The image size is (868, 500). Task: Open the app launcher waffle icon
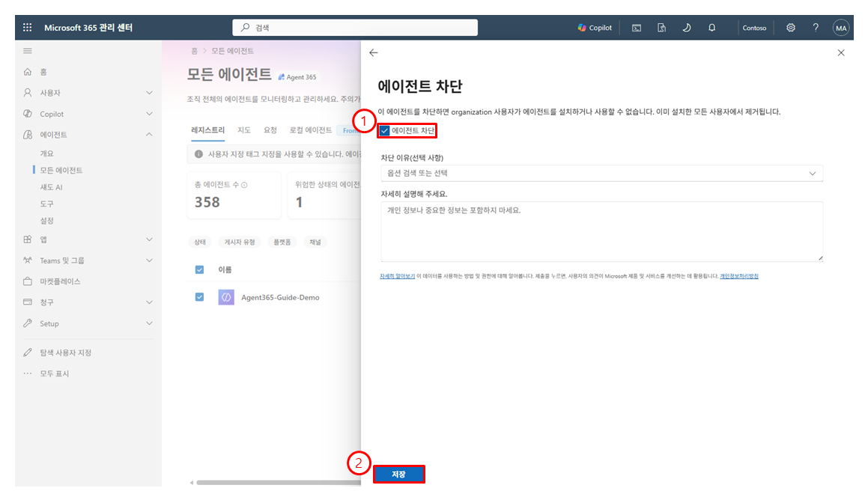tap(27, 27)
